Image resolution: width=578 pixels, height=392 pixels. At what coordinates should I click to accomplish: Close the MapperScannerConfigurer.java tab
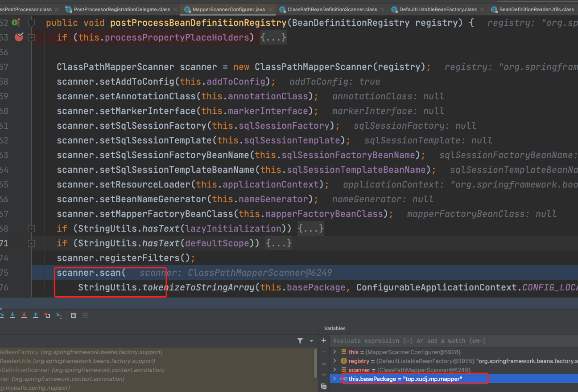click(269, 9)
